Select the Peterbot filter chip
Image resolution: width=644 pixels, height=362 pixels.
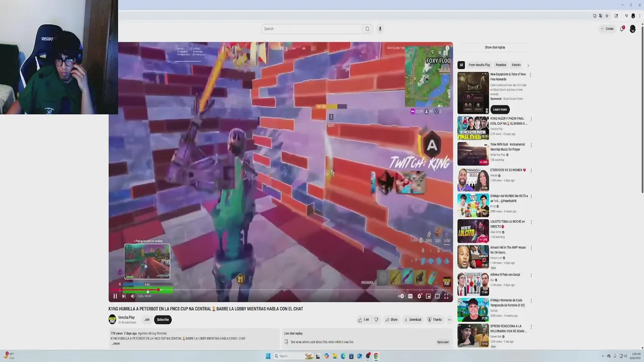[501, 65]
